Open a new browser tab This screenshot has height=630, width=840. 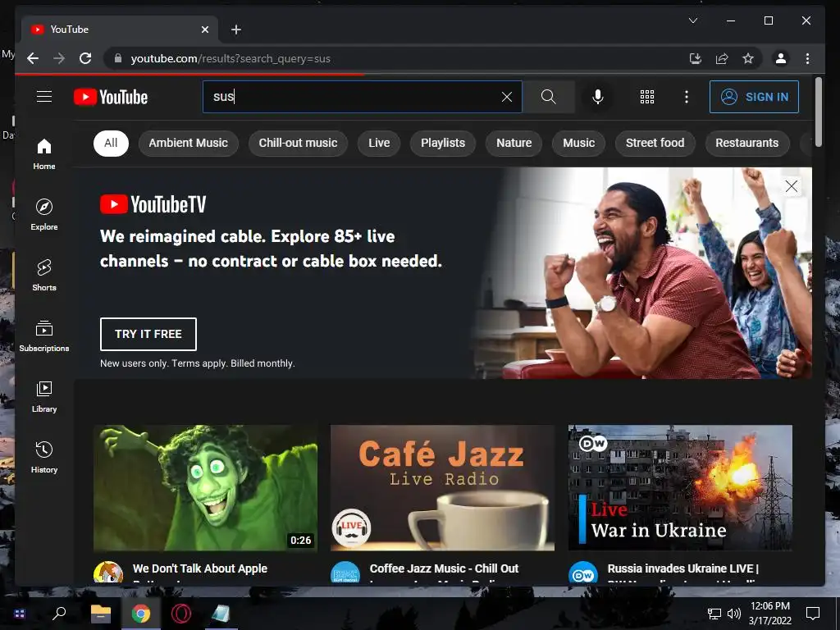tap(235, 30)
